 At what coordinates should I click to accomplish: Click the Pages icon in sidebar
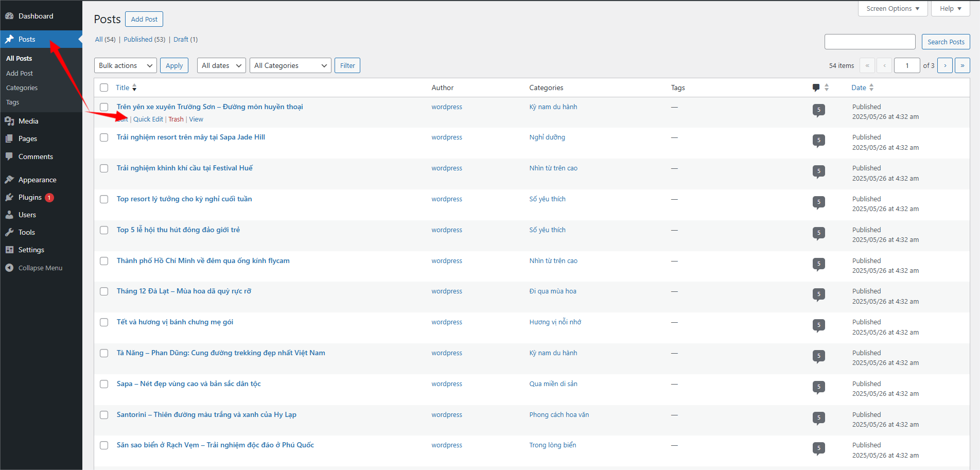(9, 138)
